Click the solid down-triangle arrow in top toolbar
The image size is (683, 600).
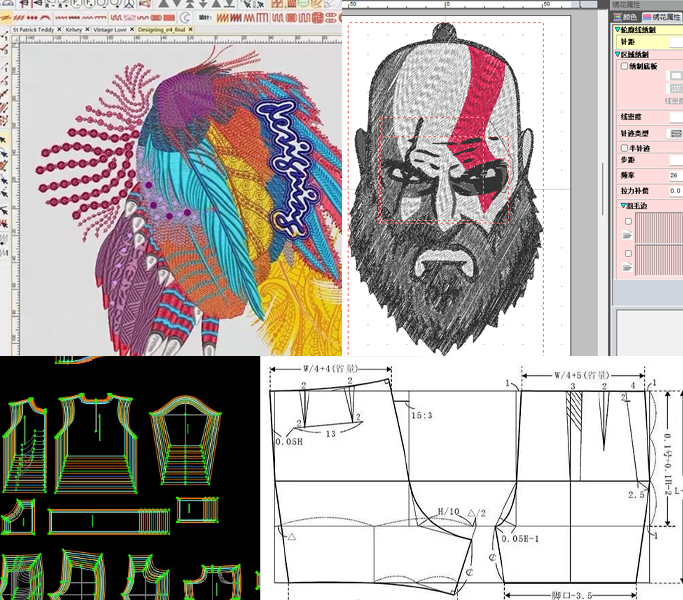click(177, 4)
